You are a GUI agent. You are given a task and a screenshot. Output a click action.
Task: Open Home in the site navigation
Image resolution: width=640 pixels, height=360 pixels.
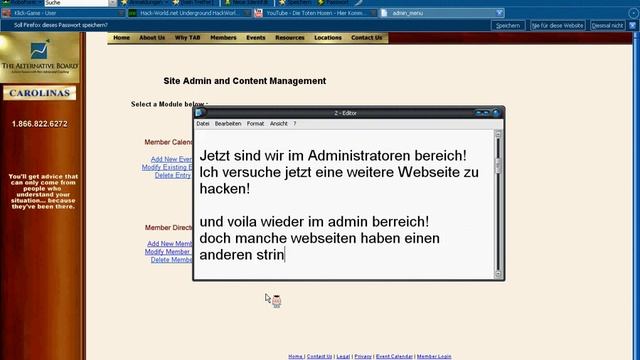[x=121, y=38]
